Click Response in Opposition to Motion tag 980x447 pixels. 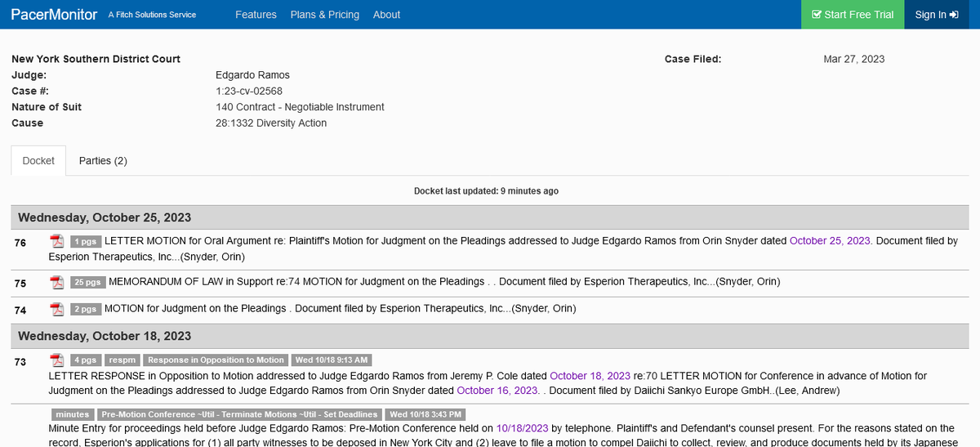(x=216, y=360)
